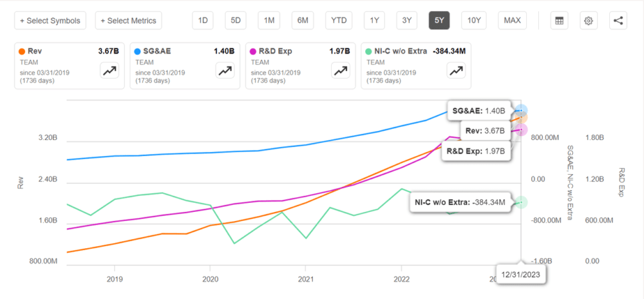This screenshot has height=299, width=644.
Task: Select the 1D time range
Action: [203, 21]
